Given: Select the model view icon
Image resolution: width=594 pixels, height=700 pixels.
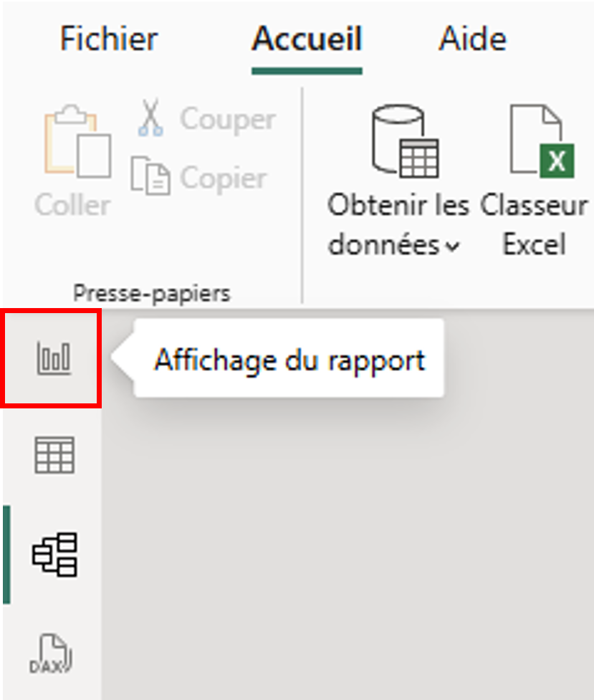Looking at the screenshot, I should [x=54, y=555].
